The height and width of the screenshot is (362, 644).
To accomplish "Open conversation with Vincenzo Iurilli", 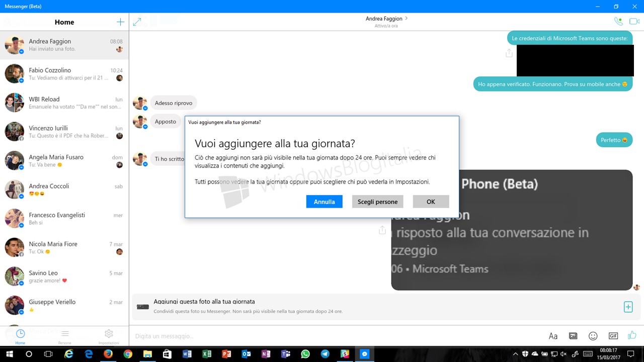I will tap(64, 132).
